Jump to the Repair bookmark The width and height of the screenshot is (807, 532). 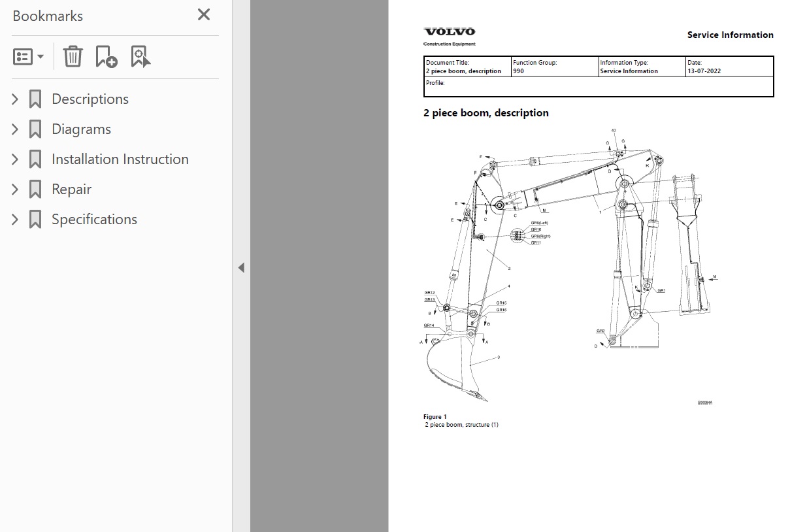coord(71,190)
